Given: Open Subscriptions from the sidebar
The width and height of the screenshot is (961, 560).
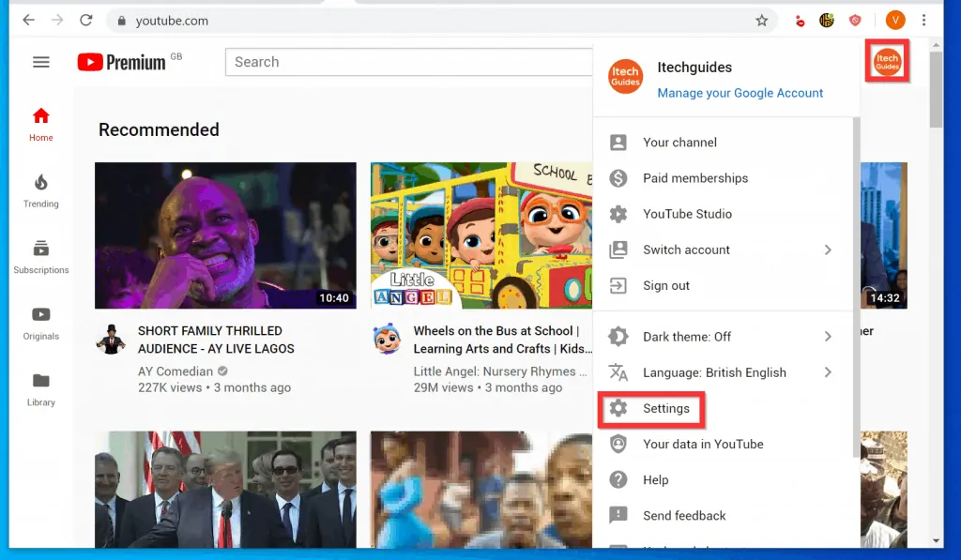Looking at the screenshot, I should 40,256.
